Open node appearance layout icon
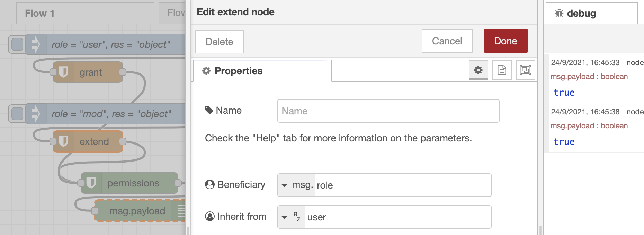 [x=525, y=70]
